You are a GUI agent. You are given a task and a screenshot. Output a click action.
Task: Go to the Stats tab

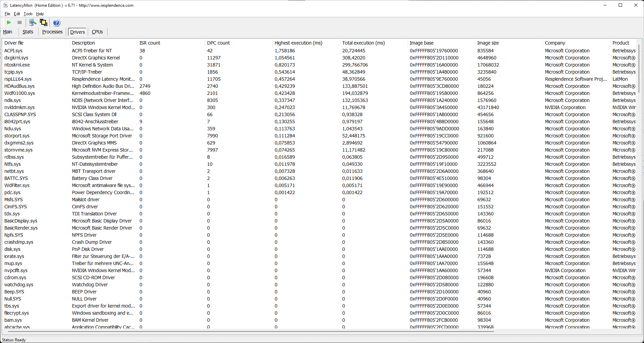point(28,32)
